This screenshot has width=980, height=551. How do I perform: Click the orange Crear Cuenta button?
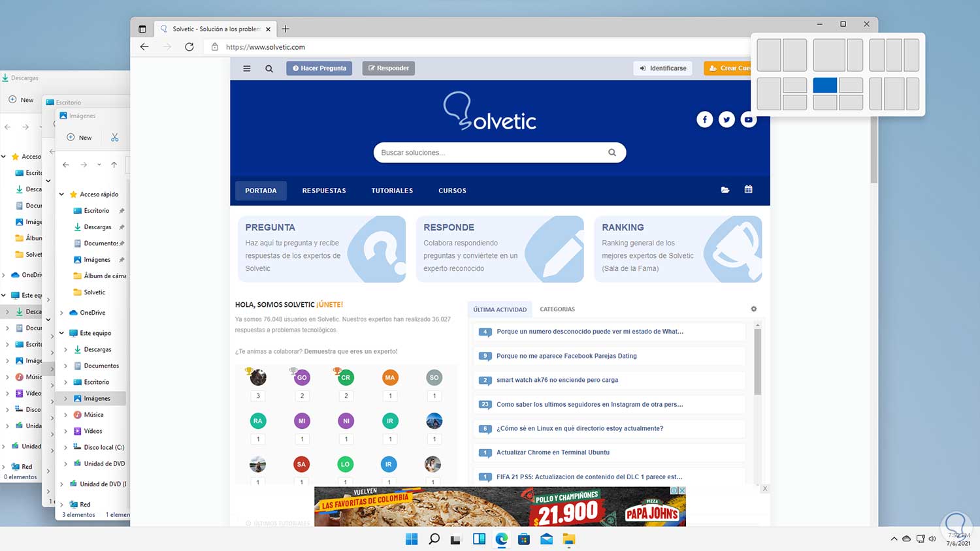pyautogui.click(x=727, y=68)
